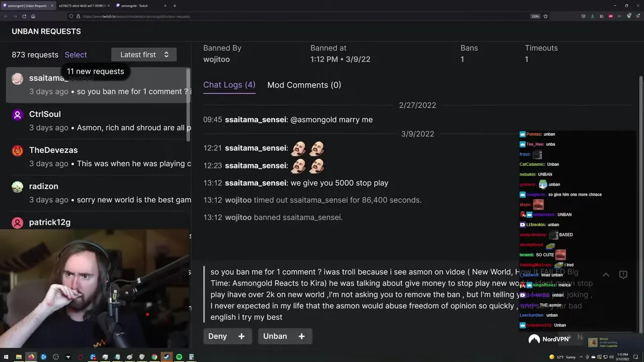Image resolution: width=644 pixels, height=362 pixels.
Task: Click the plus icon on Deny button
Action: click(x=242, y=336)
